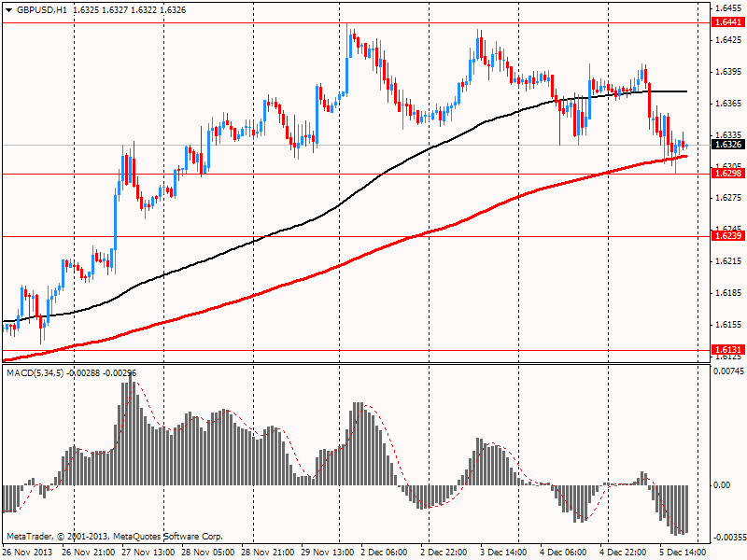Viewport: 747px width, 560px height.
Task: Click the red 1.6239 level price tag
Action: coord(727,235)
